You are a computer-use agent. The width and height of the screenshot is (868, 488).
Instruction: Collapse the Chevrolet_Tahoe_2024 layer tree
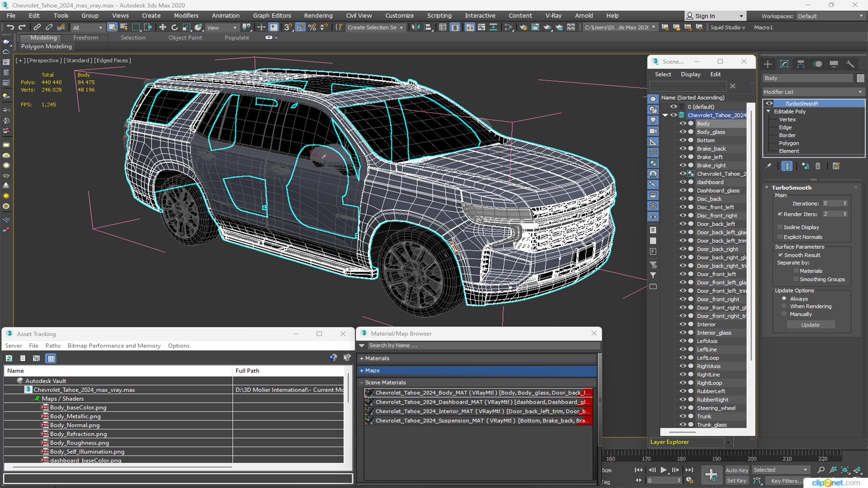[x=665, y=115]
